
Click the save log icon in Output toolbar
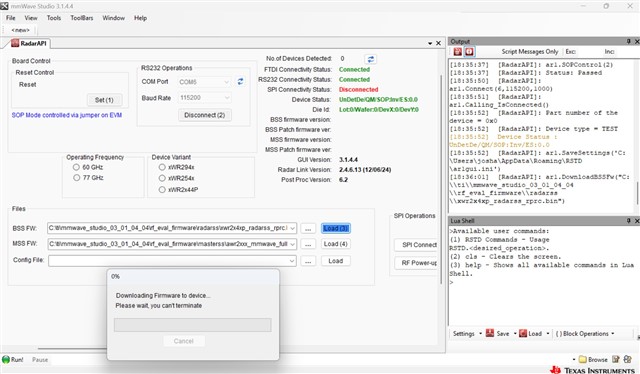click(458, 51)
